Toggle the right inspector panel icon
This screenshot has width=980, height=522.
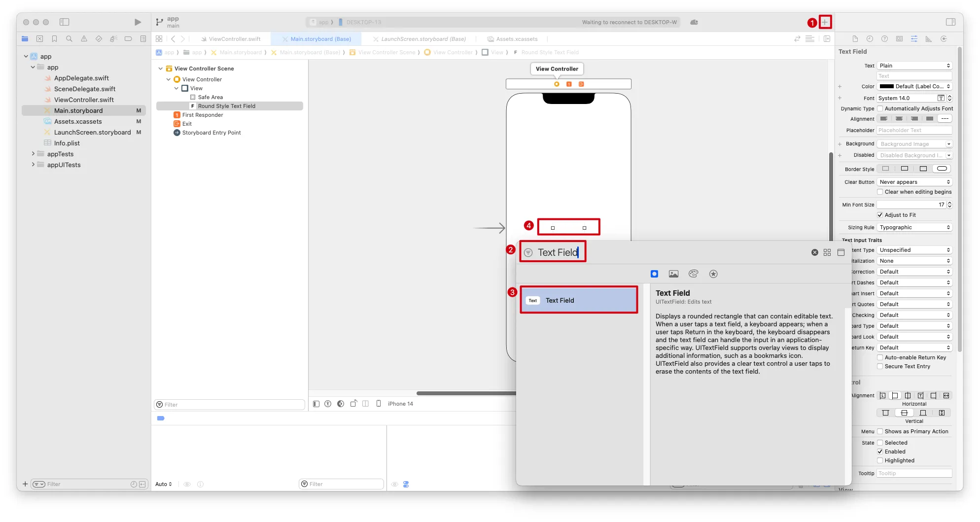pyautogui.click(x=950, y=22)
